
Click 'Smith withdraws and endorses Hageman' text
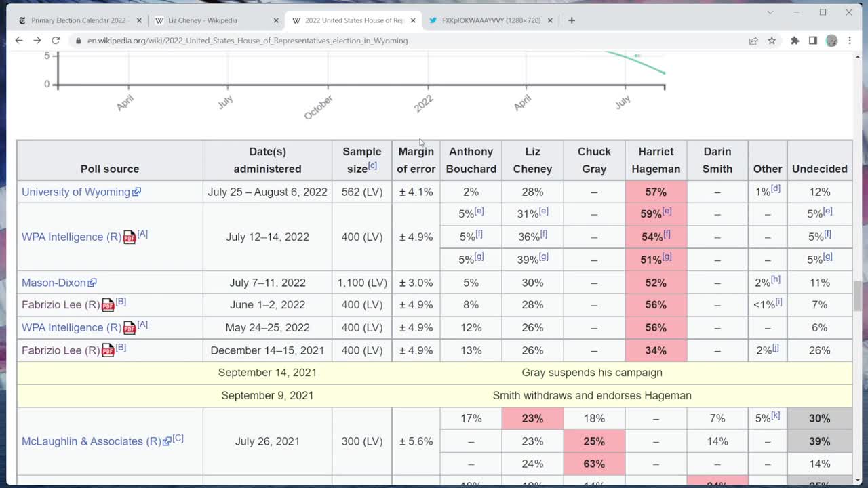(x=592, y=395)
